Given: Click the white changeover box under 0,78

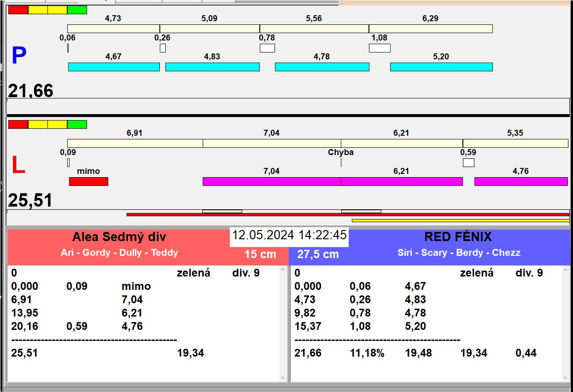Looking at the screenshot, I should [267, 48].
